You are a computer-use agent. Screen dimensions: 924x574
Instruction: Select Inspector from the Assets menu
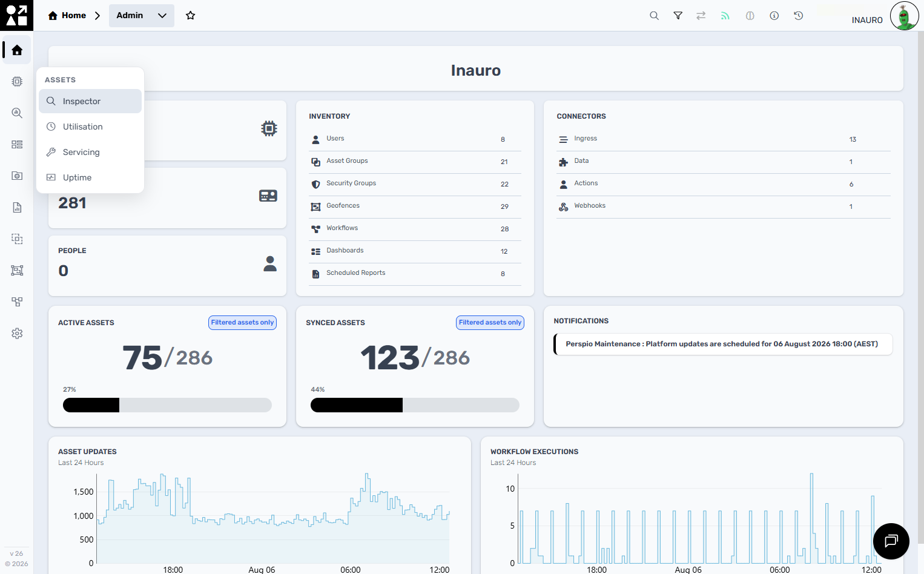click(x=90, y=101)
